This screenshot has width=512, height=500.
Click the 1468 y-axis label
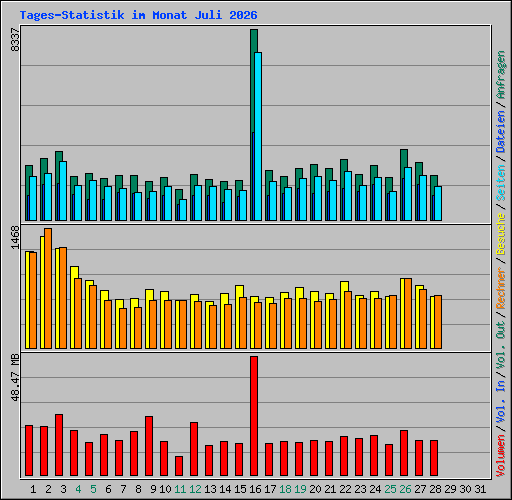pos(15,237)
